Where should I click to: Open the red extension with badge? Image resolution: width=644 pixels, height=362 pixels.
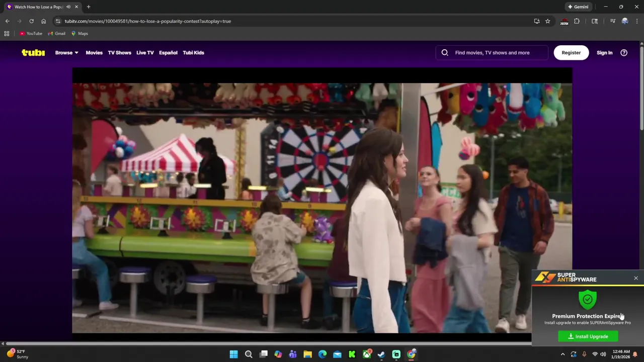(x=564, y=21)
